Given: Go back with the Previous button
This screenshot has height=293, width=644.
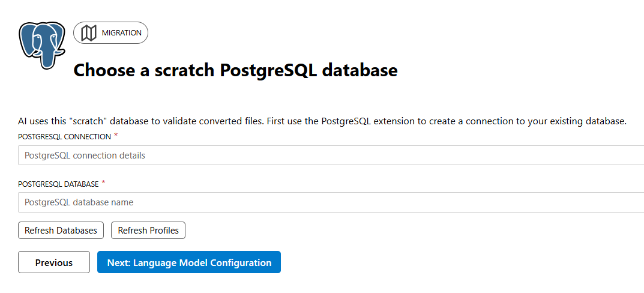Looking at the screenshot, I should click(x=54, y=262).
